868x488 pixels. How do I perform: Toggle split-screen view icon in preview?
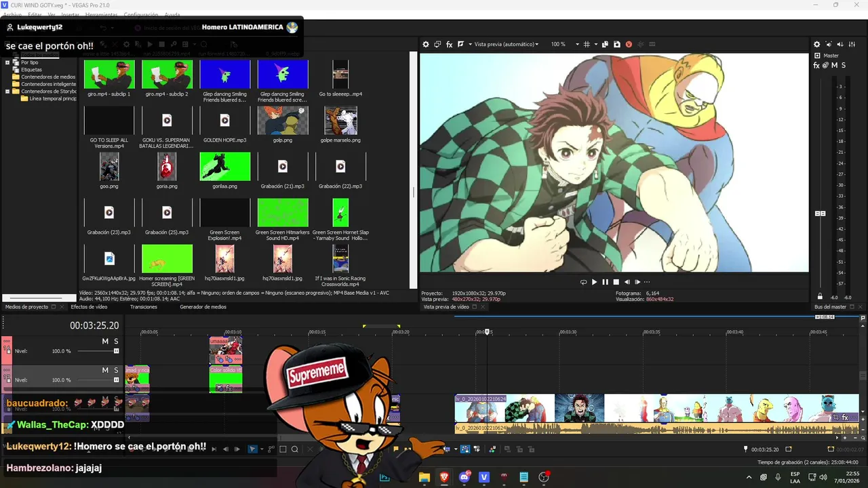pyautogui.click(x=460, y=44)
